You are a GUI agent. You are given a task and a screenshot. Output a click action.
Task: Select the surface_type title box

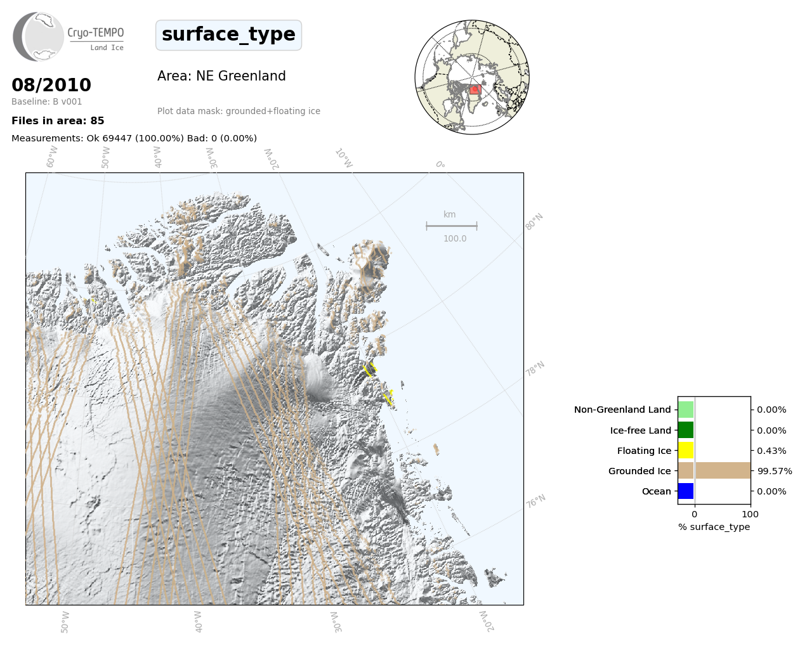pyautogui.click(x=228, y=35)
